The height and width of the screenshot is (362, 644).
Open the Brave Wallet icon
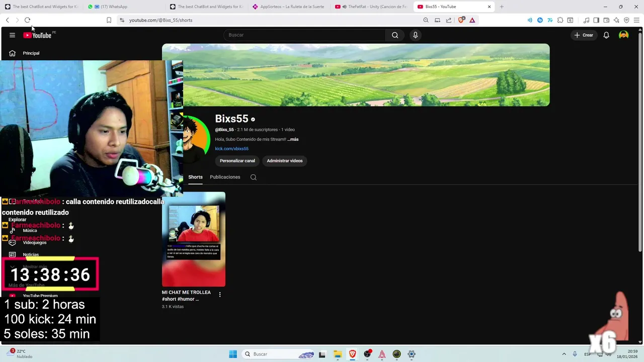pyautogui.click(x=606, y=20)
